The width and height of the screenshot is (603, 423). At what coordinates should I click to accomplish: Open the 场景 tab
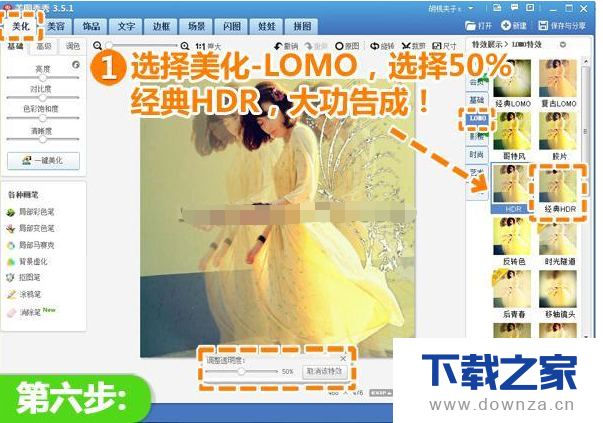click(196, 27)
